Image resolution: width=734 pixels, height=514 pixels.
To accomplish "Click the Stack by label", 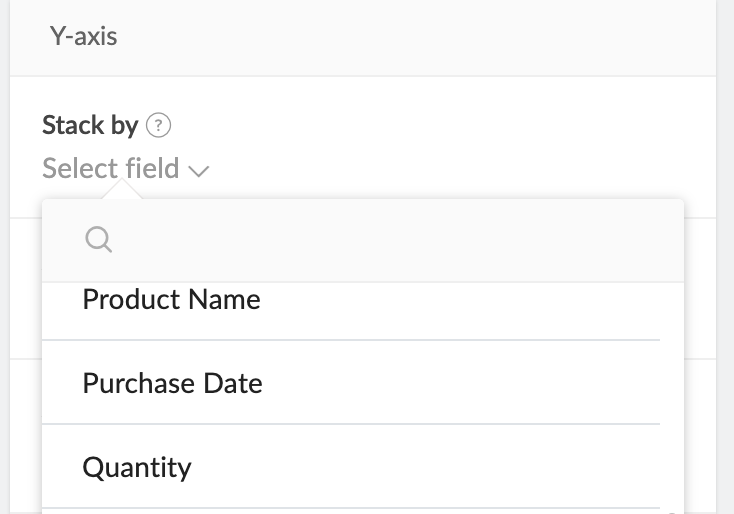I will tap(89, 126).
